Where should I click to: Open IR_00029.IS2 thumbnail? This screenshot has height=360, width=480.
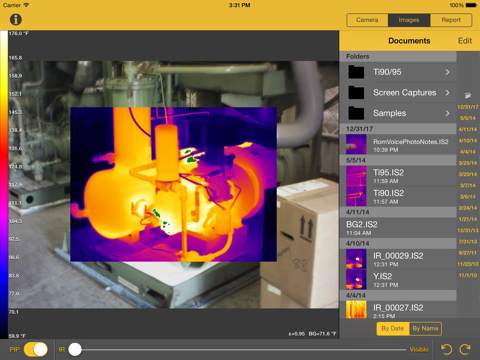pyautogui.click(x=356, y=259)
